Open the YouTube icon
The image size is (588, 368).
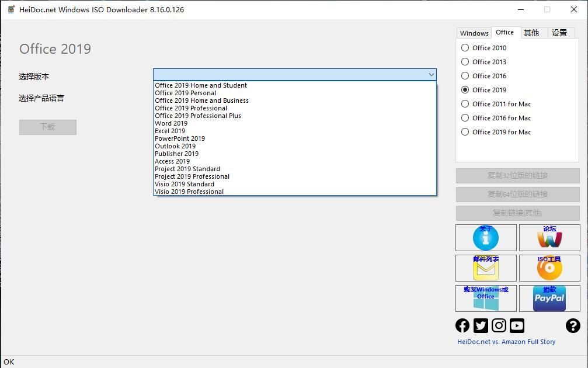[517, 325]
